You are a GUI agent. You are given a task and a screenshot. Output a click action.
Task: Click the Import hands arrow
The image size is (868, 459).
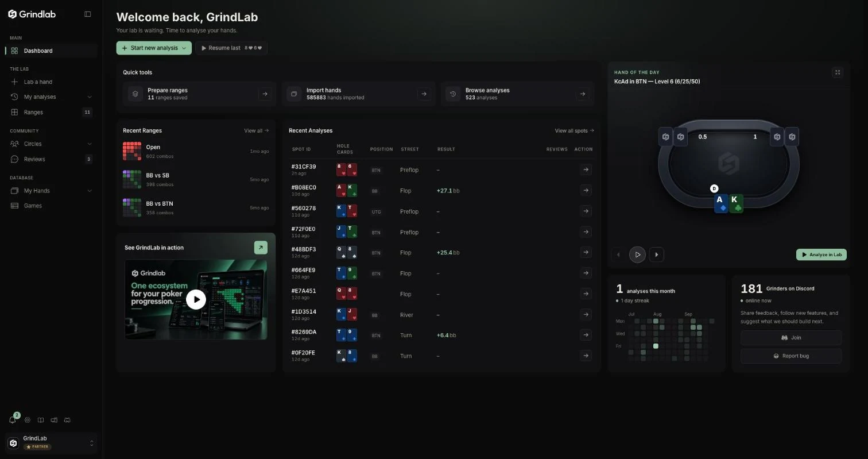(424, 94)
